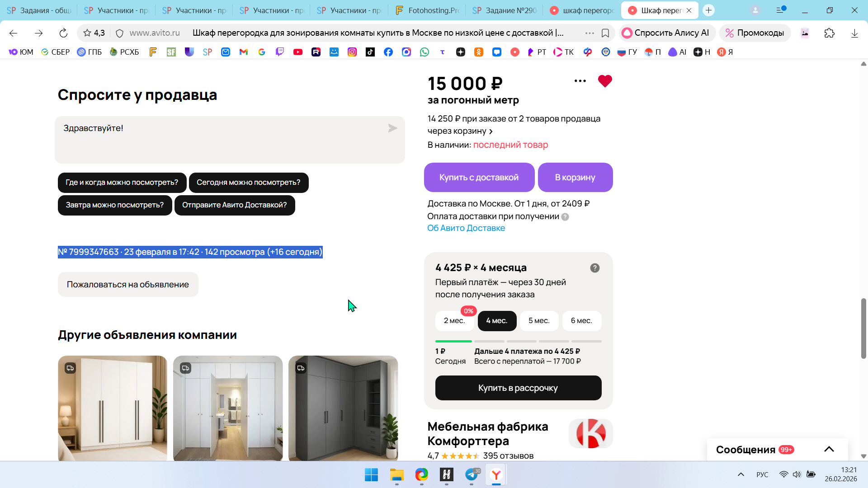Switch to Задание №290 tab

[505, 10]
